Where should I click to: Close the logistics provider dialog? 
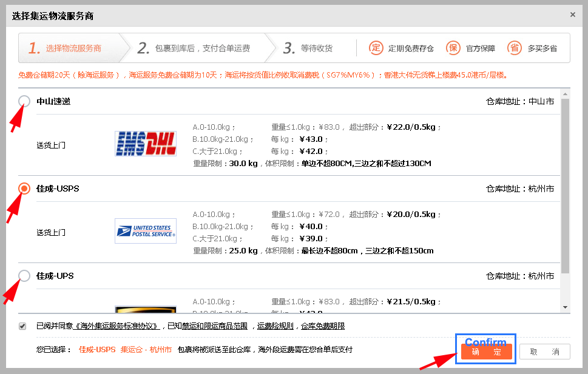coord(572,15)
